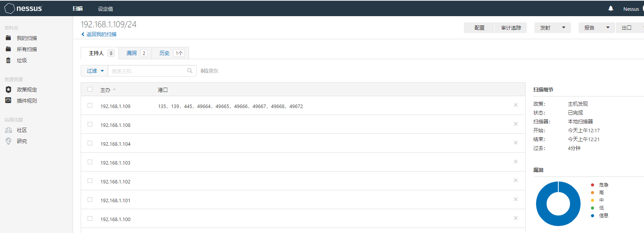Click the 政策规定 shield icon
This screenshot has height=233, width=644.
point(8,90)
